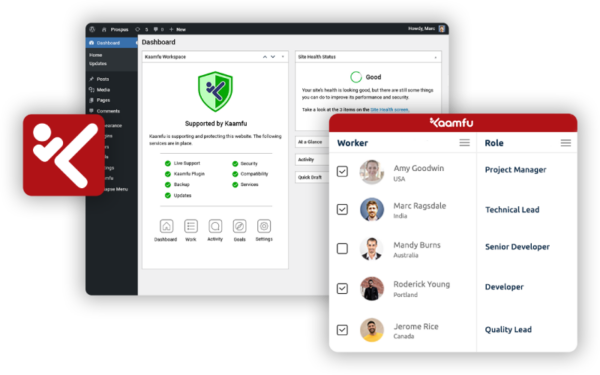Image resolution: width=600 pixels, height=375 pixels.
Task: Open the Worker column hamburger menu
Action: pos(465,143)
